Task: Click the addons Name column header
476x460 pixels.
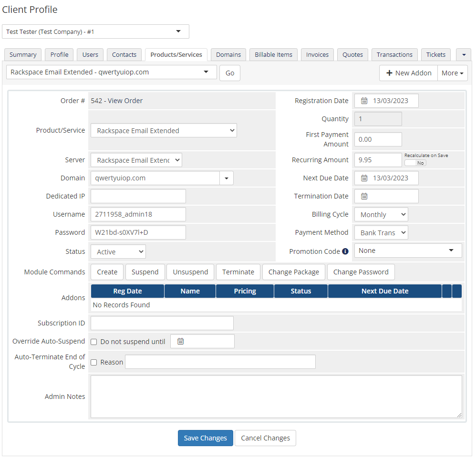Action: 190,291
